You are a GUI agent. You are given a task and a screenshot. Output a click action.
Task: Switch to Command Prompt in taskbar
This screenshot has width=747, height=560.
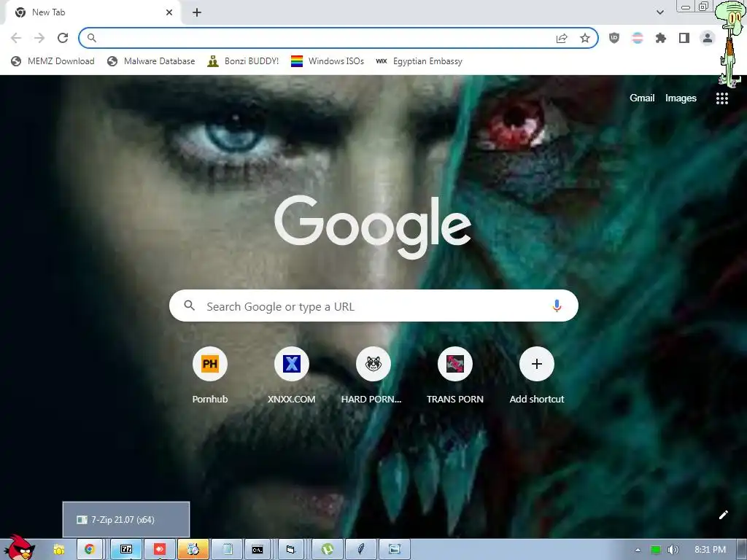click(x=258, y=550)
